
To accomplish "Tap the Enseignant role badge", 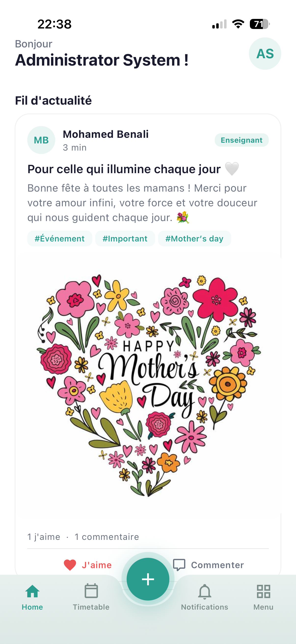I will [242, 140].
